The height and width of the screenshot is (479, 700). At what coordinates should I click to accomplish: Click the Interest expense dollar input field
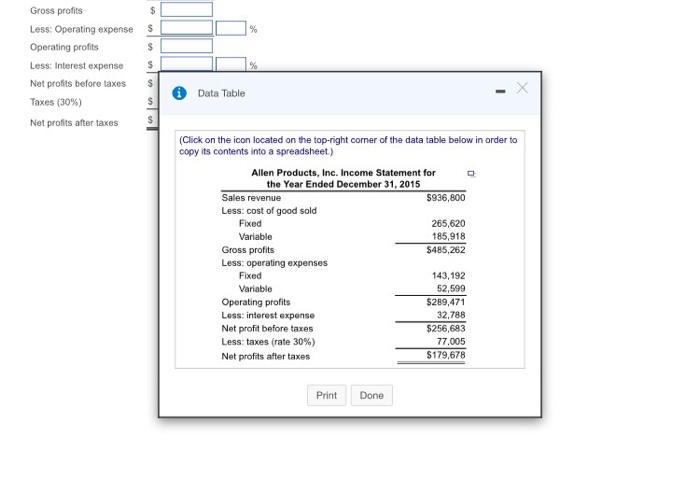point(187,64)
